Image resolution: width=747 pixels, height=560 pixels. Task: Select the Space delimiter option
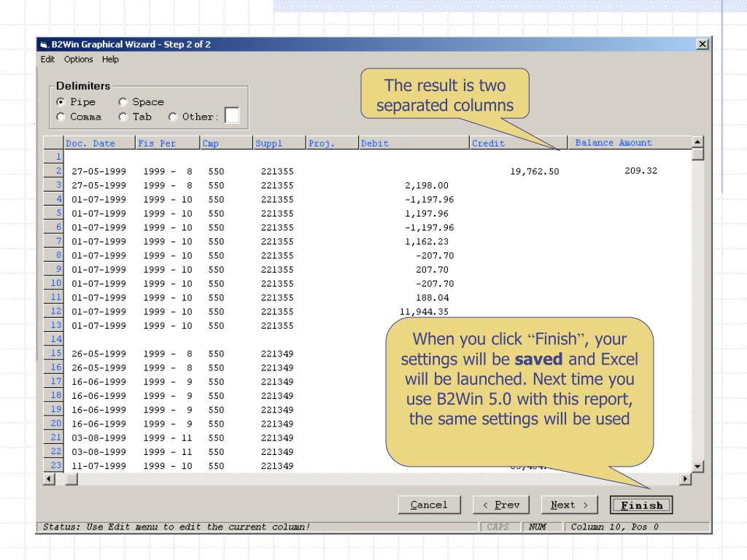pyautogui.click(x=123, y=102)
